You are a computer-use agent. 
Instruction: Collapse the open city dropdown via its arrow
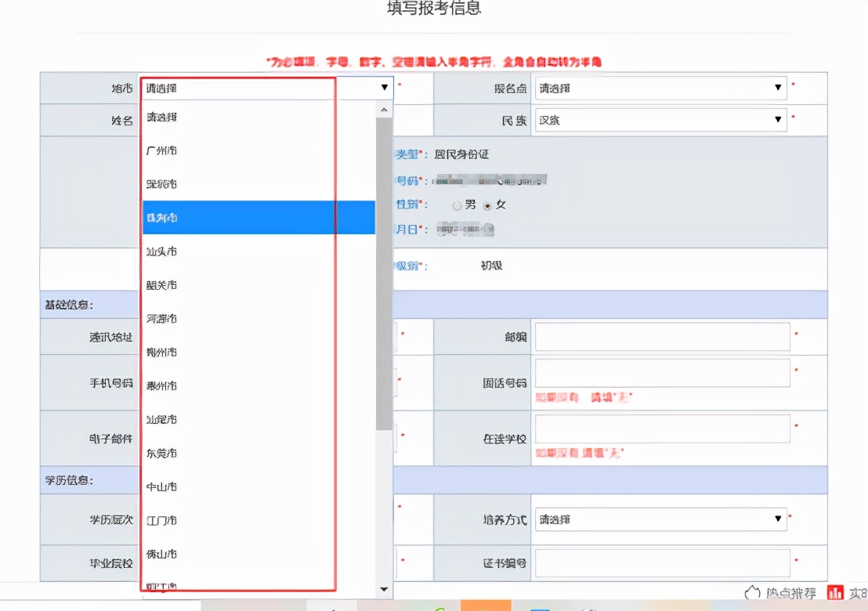point(385,88)
